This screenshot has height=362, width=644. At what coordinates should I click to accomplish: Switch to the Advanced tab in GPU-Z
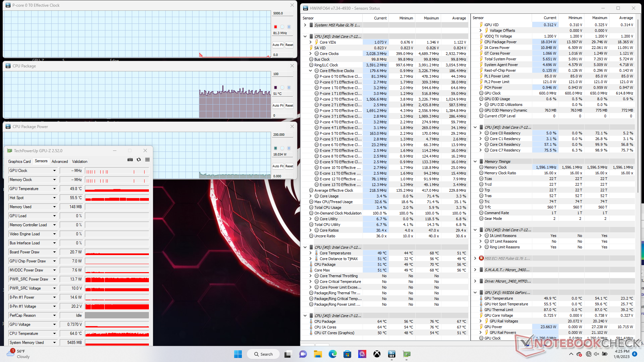coord(60,162)
